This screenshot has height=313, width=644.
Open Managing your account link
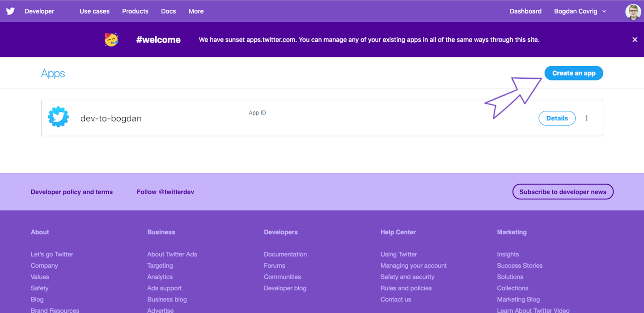(x=414, y=266)
